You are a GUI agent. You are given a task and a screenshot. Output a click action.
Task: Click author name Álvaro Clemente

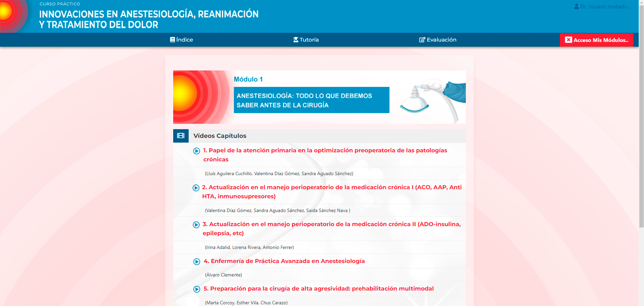[x=223, y=275]
